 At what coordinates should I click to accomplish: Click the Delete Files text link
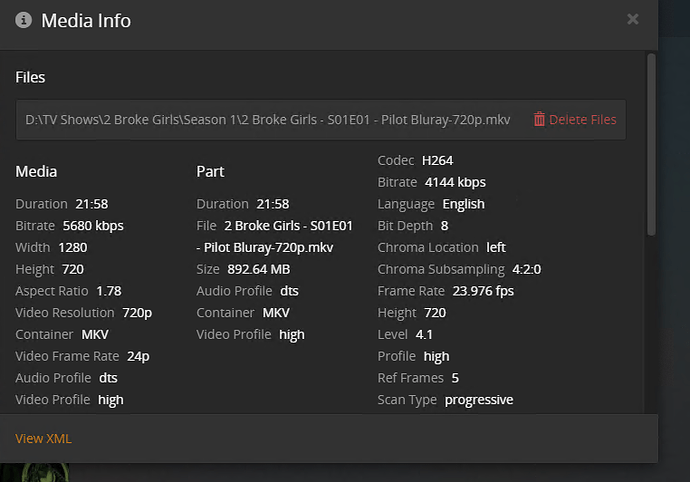[x=582, y=120]
